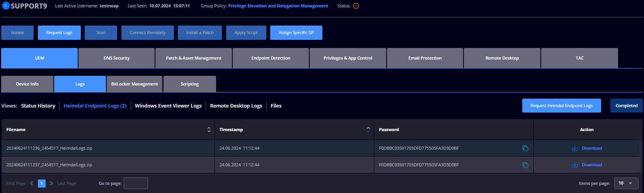Open Patch & Asset Management tab
This screenshot has width=644, height=193.
click(194, 58)
